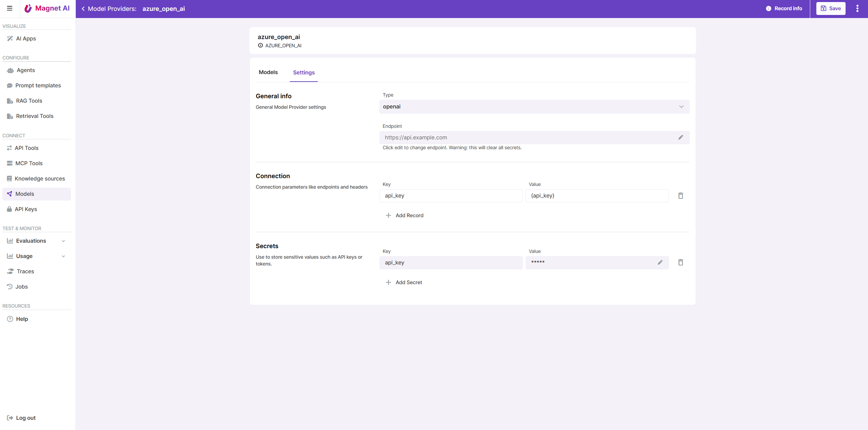Screen dimensions: 868x430
Task: Open the Type dropdown showing openai
Action: click(534, 107)
